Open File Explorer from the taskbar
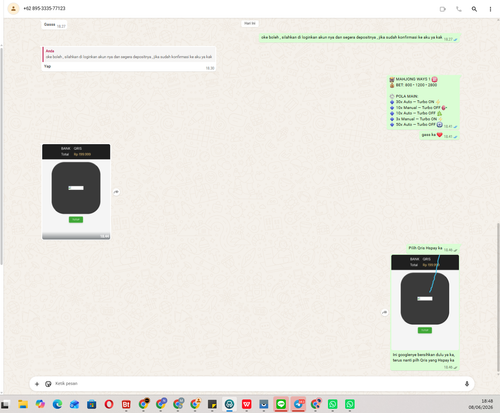The height and width of the screenshot is (413, 500). coord(23,404)
